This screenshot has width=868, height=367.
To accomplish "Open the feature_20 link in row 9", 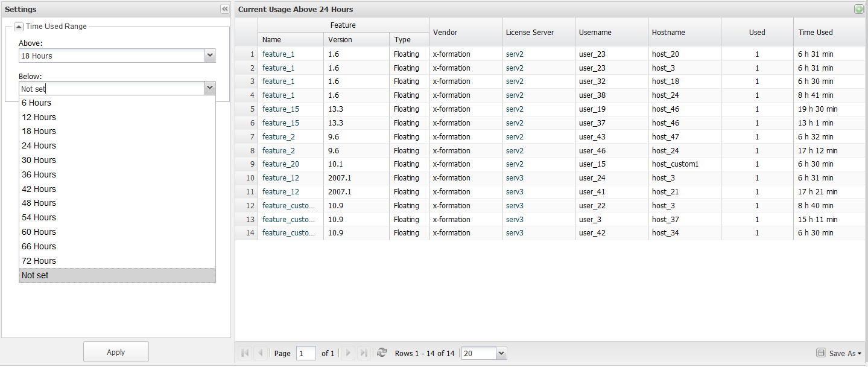I will pyautogui.click(x=280, y=164).
